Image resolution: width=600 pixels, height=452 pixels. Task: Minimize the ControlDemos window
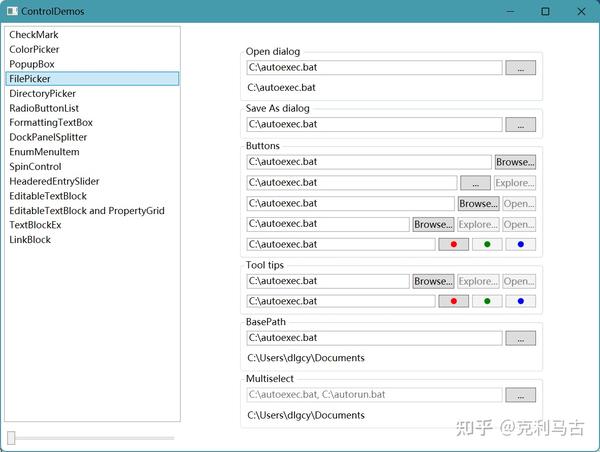pos(510,11)
